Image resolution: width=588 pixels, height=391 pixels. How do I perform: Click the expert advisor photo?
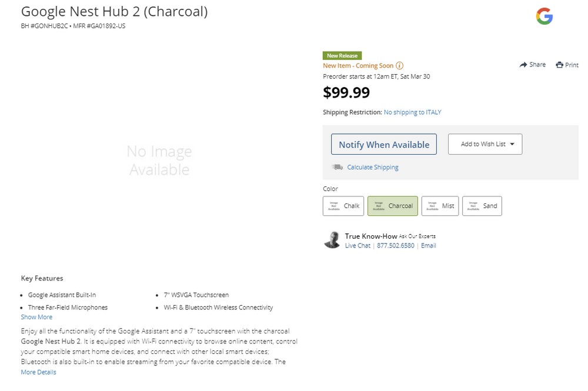coord(332,240)
